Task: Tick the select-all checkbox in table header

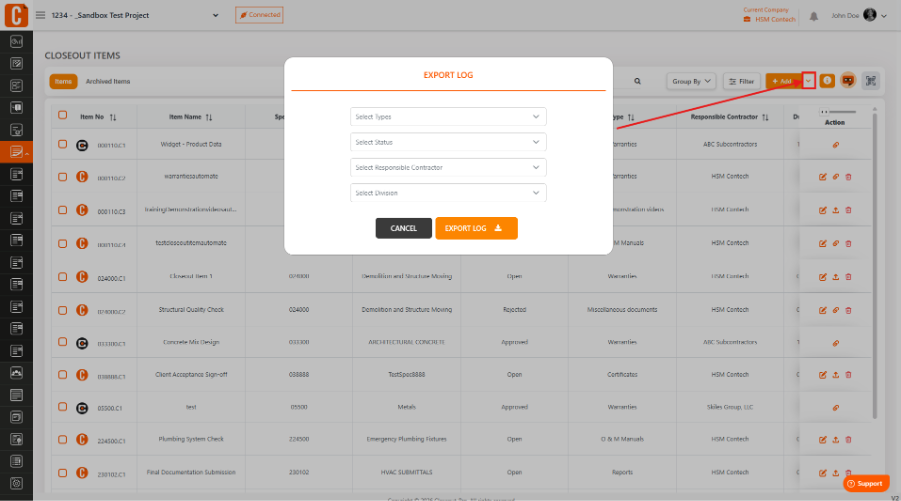Action: tap(63, 115)
